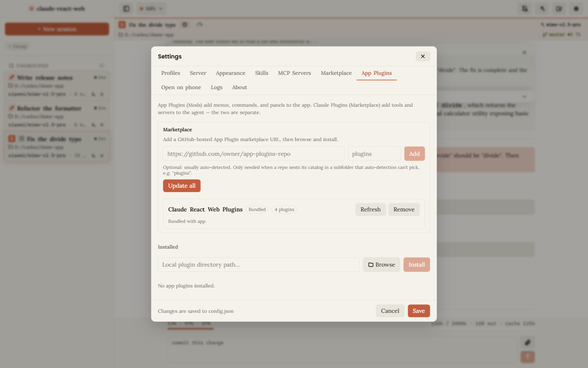Click the Add marketplace button

(x=414, y=154)
